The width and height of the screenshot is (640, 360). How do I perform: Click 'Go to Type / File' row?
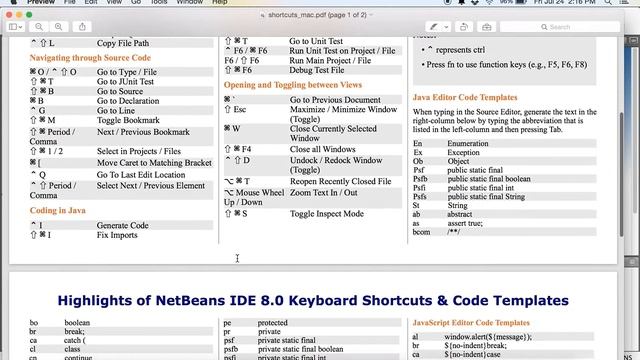click(121, 72)
